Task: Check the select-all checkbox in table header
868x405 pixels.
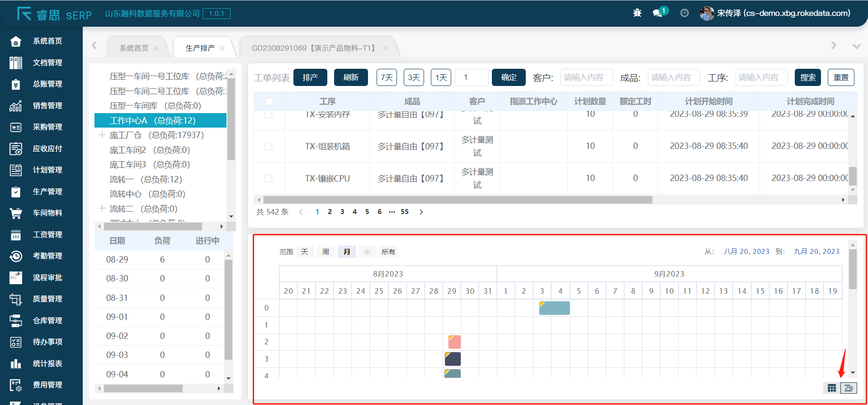Action: [x=269, y=101]
